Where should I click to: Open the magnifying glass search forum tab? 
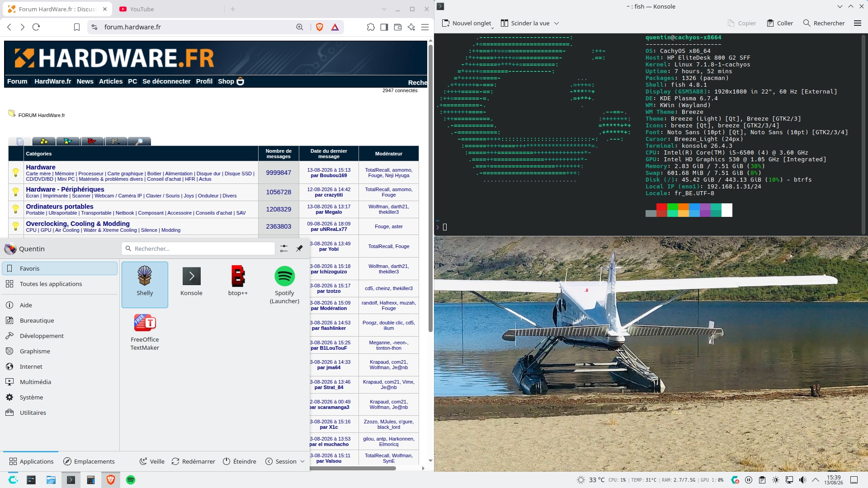139,141
